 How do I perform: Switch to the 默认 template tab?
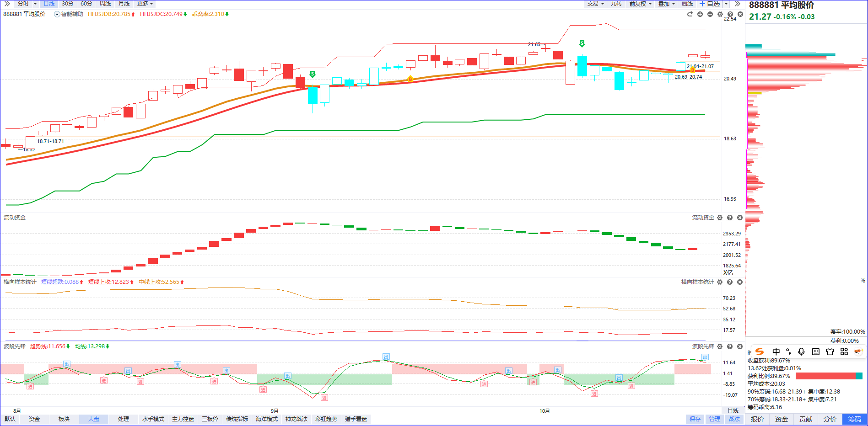click(10, 419)
